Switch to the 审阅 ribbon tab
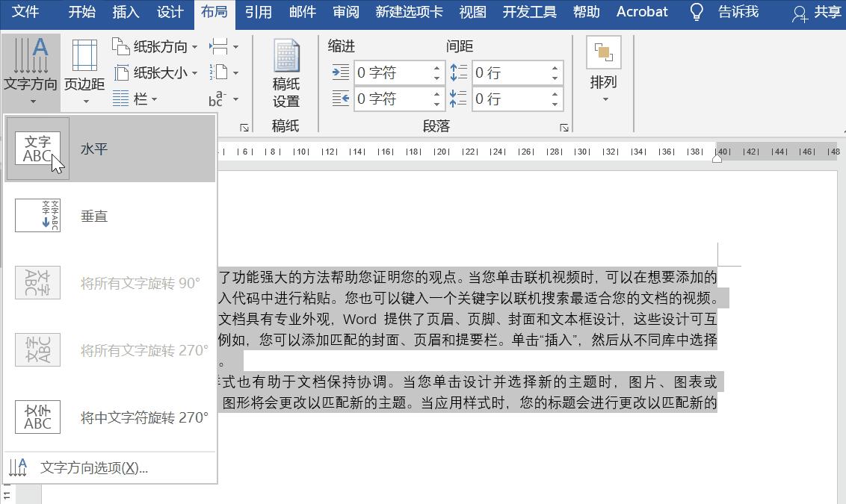Screen dimensions: 846x504 [x=345, y=12]
